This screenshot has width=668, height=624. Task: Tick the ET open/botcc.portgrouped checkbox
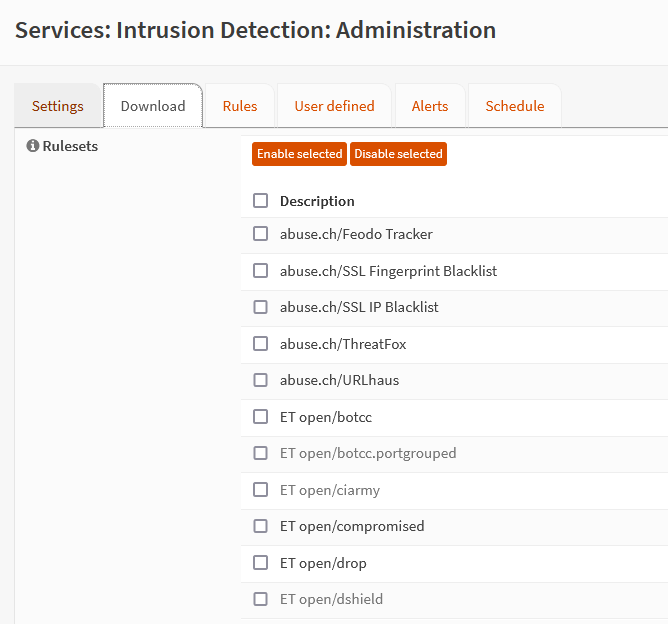pos(261,453)
